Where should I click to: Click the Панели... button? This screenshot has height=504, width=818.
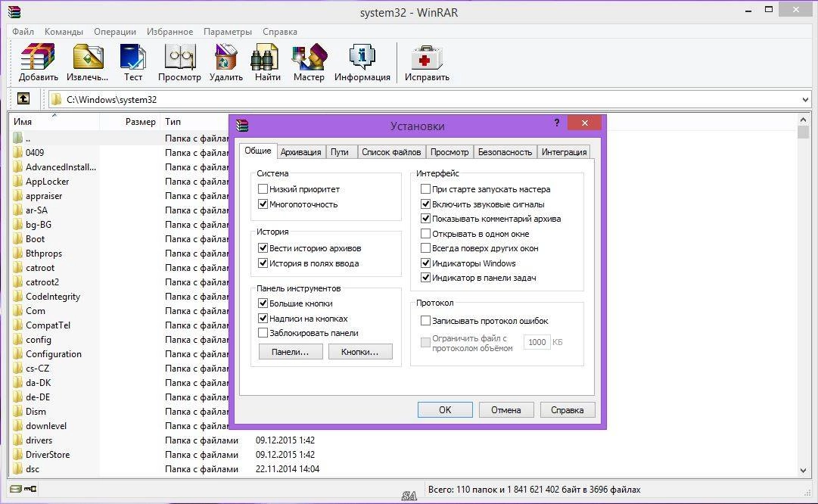(x=290, y=352)
